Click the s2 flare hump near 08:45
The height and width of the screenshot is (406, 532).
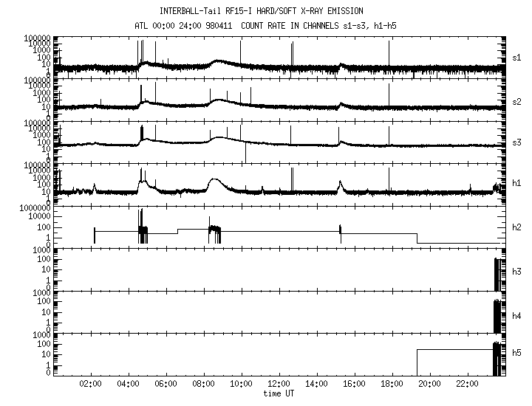click(x=219, y=100)
